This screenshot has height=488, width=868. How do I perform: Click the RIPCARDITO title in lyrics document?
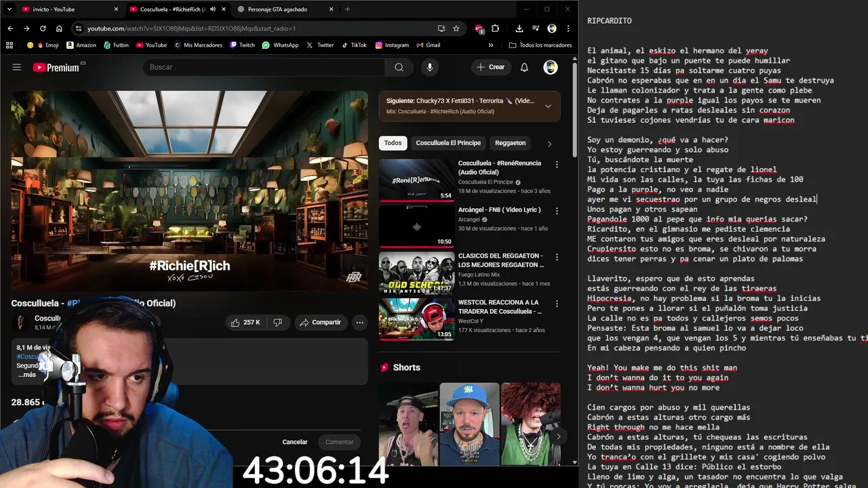tap(610, 20)
